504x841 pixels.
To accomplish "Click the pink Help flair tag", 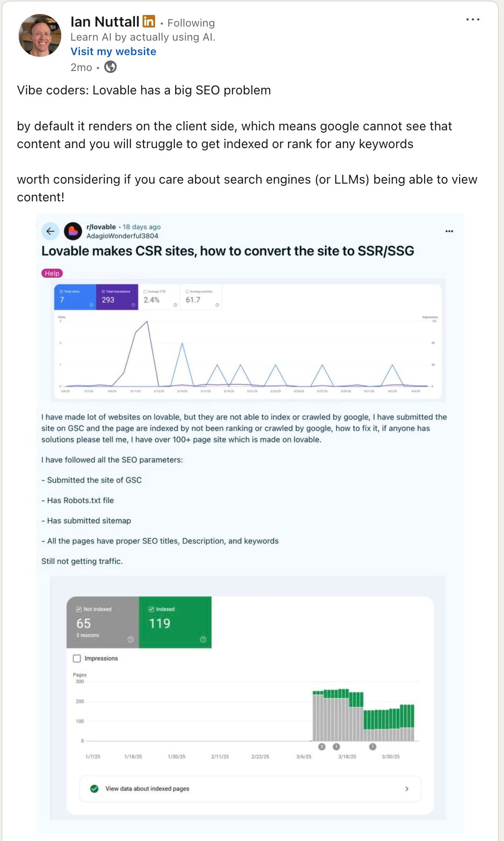I will (x=52, y=273).
